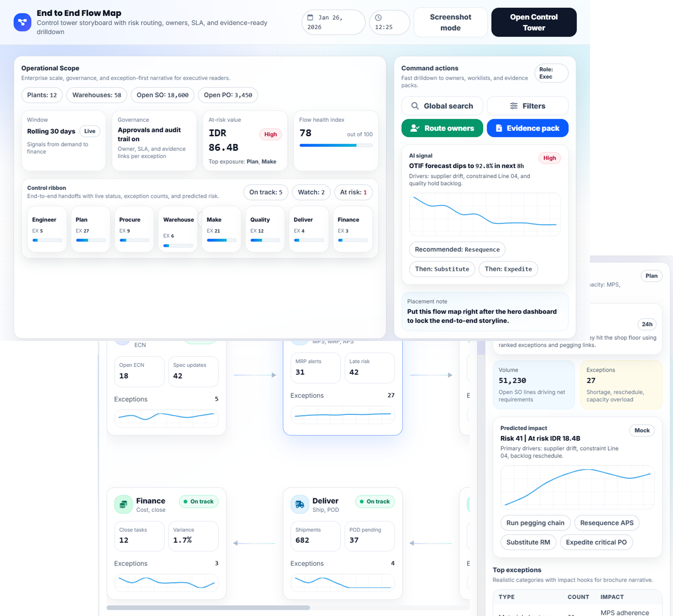Select the Plan stage in control ribbon
Viewport: 673px width, 616px height.
91,229
